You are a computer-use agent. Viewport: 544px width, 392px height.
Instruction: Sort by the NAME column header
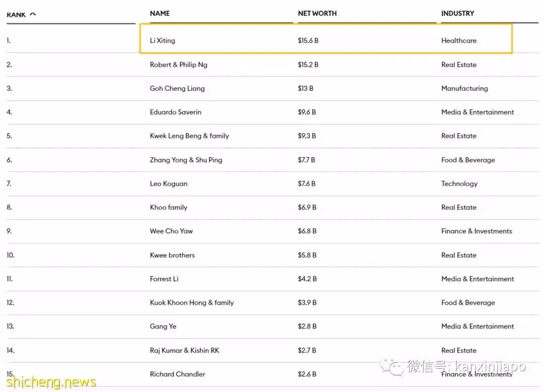tap(160, 14)
